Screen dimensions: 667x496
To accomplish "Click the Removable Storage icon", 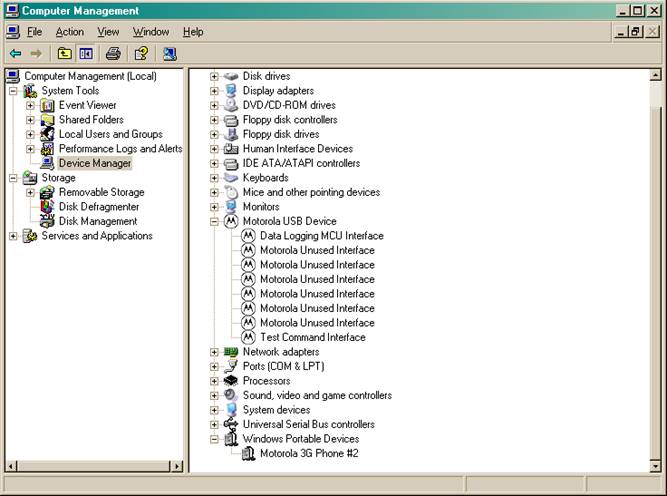I will coord(47,192).
